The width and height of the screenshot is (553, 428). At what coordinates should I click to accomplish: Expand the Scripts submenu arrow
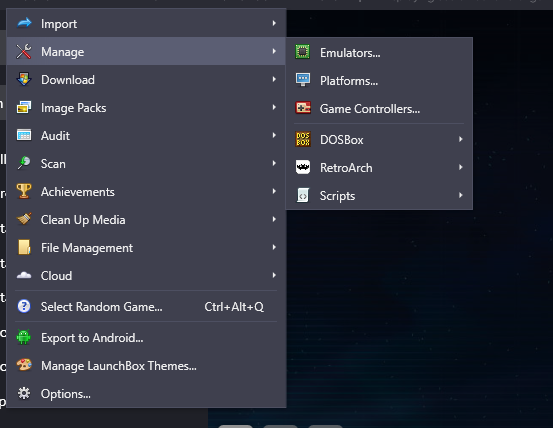(461, 195)
